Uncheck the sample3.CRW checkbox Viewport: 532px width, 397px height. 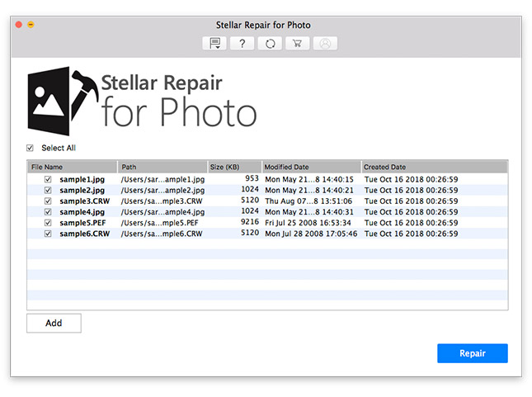(48, 201)
